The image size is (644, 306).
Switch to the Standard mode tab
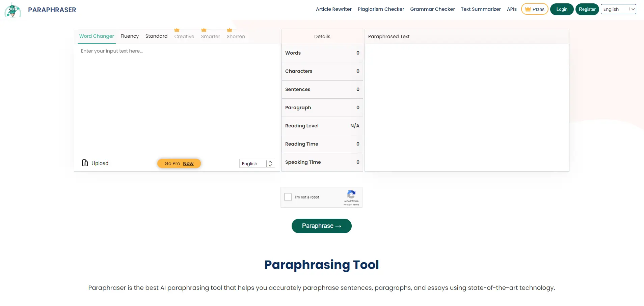[156, 36]
